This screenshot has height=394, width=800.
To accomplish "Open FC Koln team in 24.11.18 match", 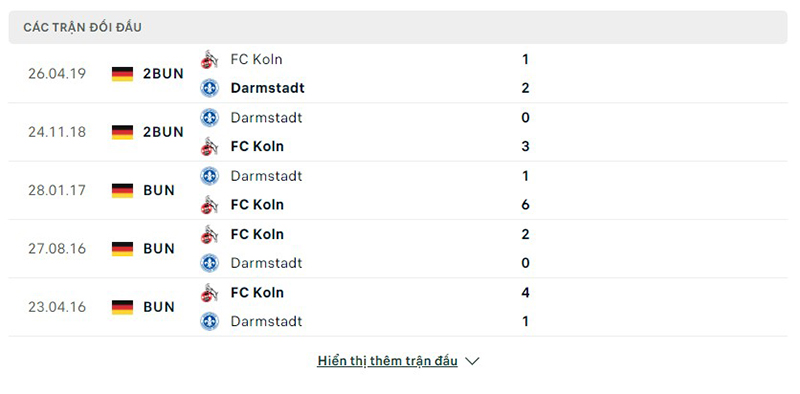I will click(257, 146).
